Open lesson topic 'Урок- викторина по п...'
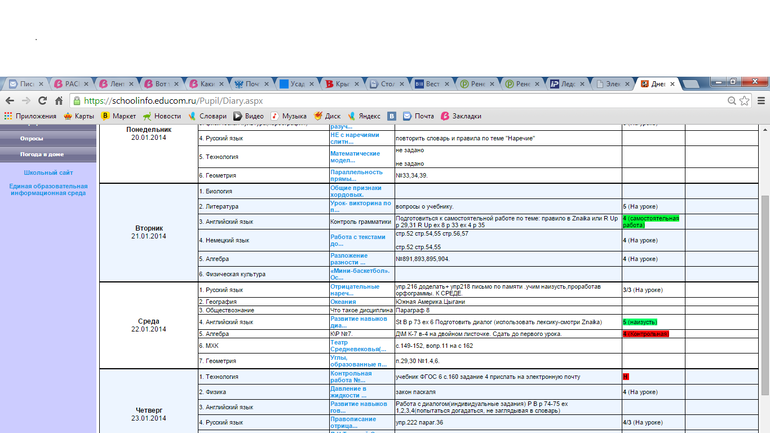The width and height of the screenshot is (770, 433). 360,206
